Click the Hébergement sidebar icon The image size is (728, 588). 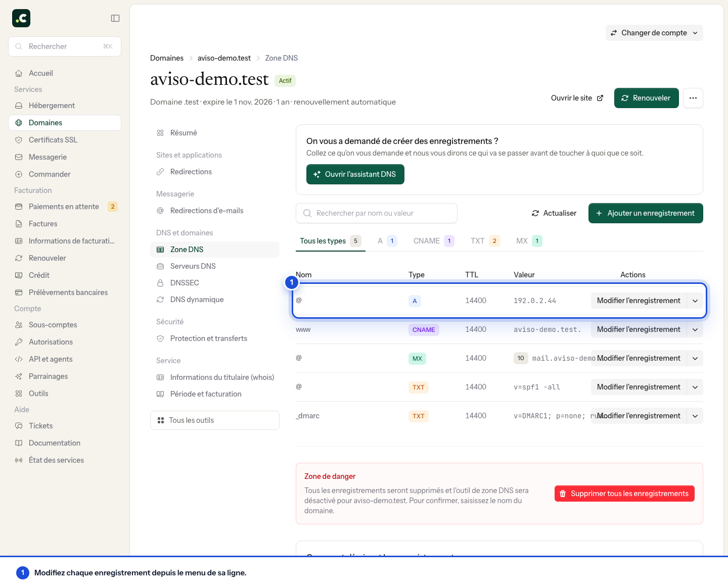[x=19, y=106]
